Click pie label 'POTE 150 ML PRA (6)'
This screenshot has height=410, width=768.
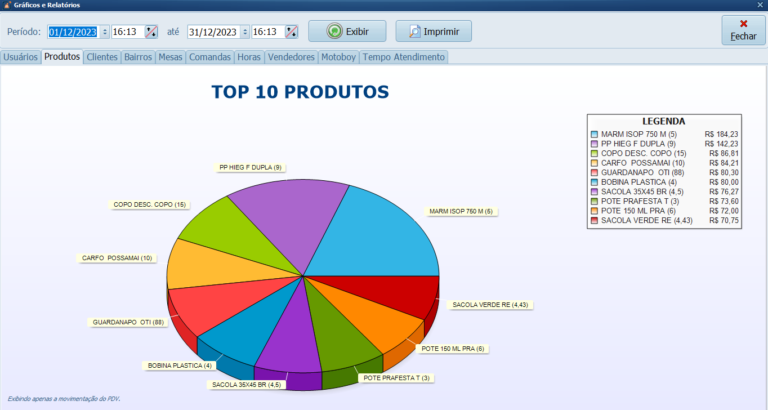(453, 349)
